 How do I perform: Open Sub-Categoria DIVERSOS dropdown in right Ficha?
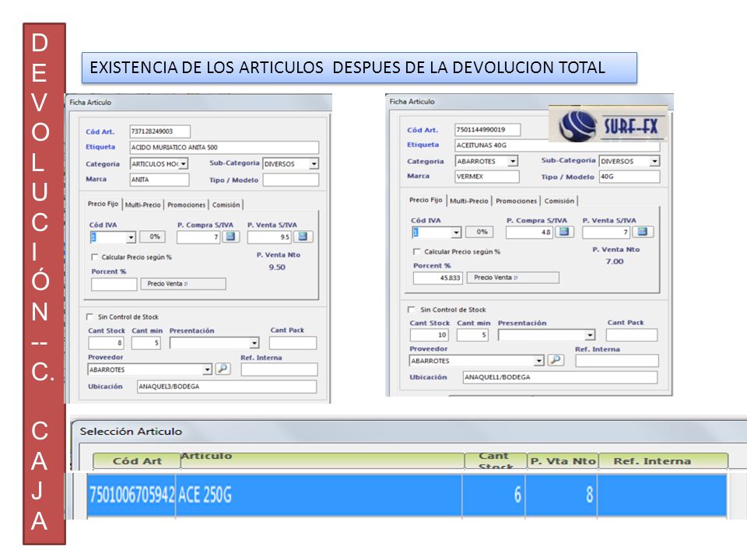click(654, 162)
